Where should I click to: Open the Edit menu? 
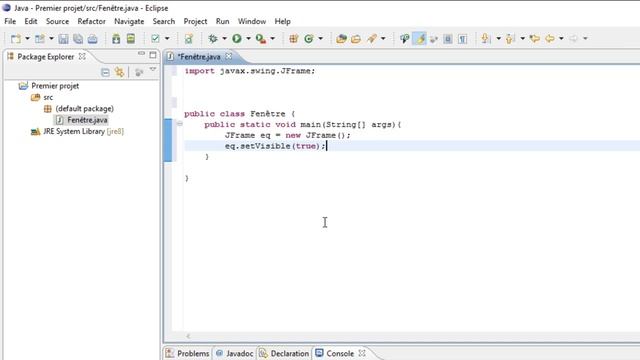[x=31, y=21]
